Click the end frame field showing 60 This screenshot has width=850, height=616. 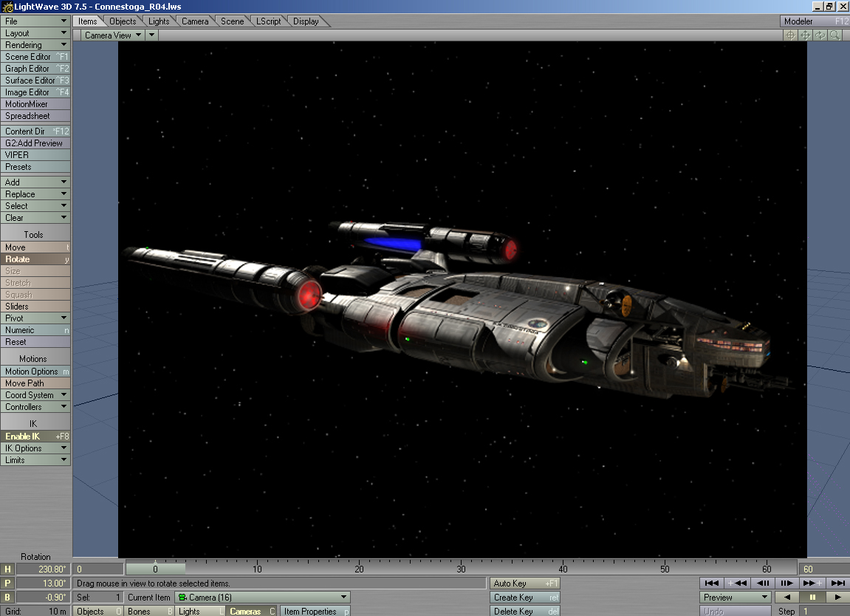point(824,569)
